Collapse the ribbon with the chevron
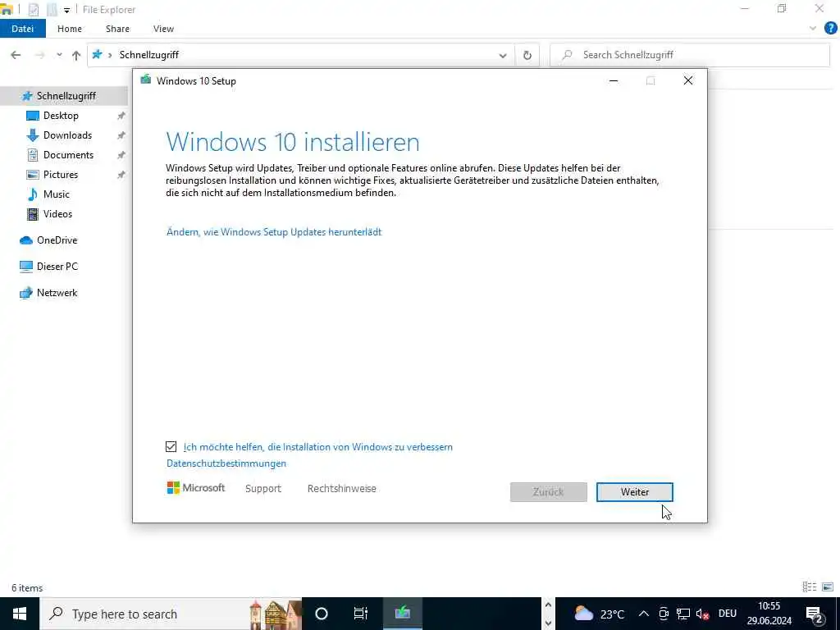840x630 pixels. point(813,29)
